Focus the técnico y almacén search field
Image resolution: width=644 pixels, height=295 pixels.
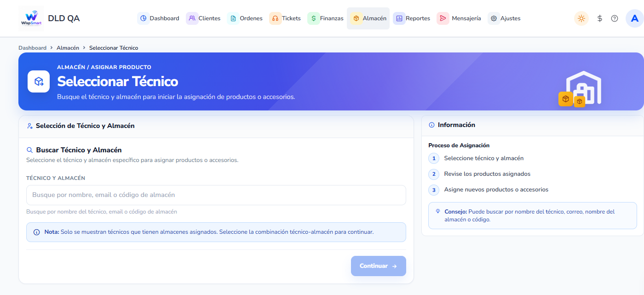pos(216,195)
